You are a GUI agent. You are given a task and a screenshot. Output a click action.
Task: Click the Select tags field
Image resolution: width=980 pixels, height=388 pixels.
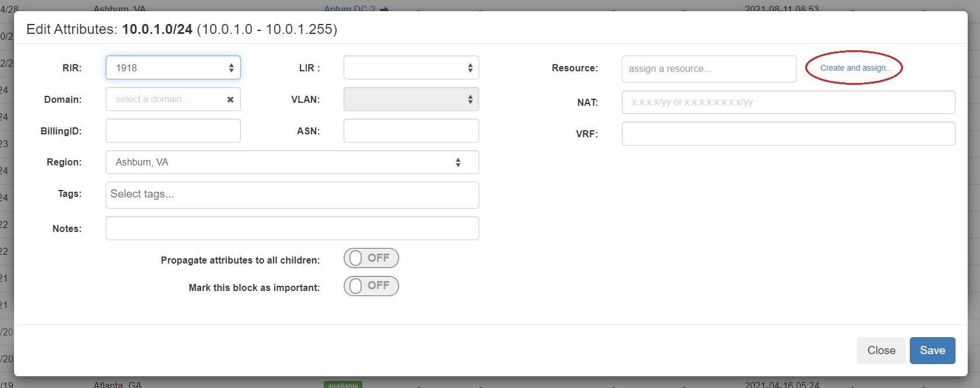[292, 195]
